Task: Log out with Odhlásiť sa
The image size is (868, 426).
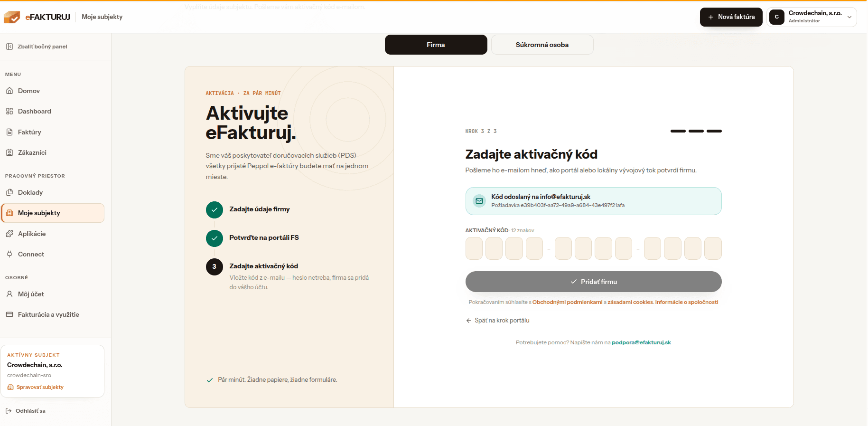Action: tap(30, 411)
